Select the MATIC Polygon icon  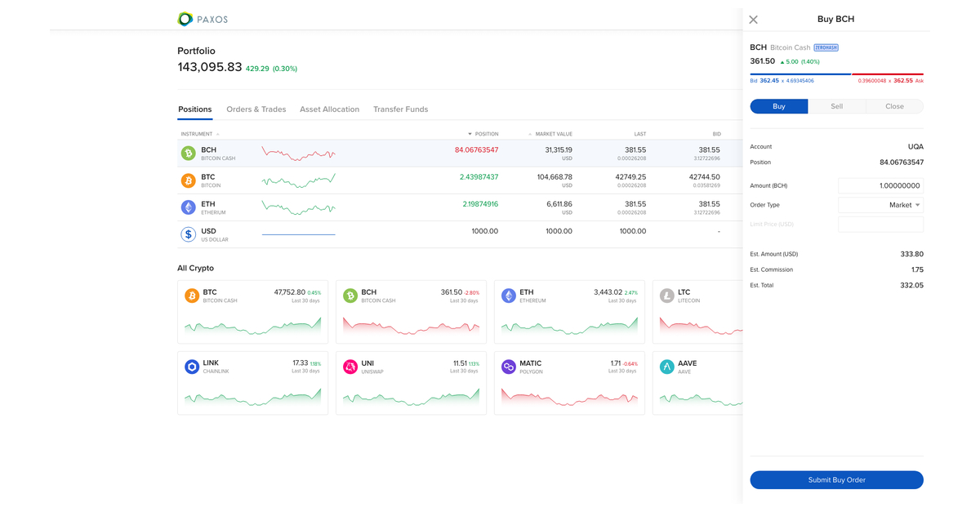click(509, 367)
